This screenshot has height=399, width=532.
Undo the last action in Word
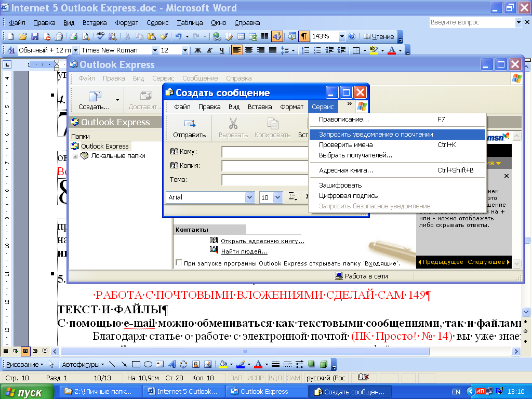(x=179, y=36)
